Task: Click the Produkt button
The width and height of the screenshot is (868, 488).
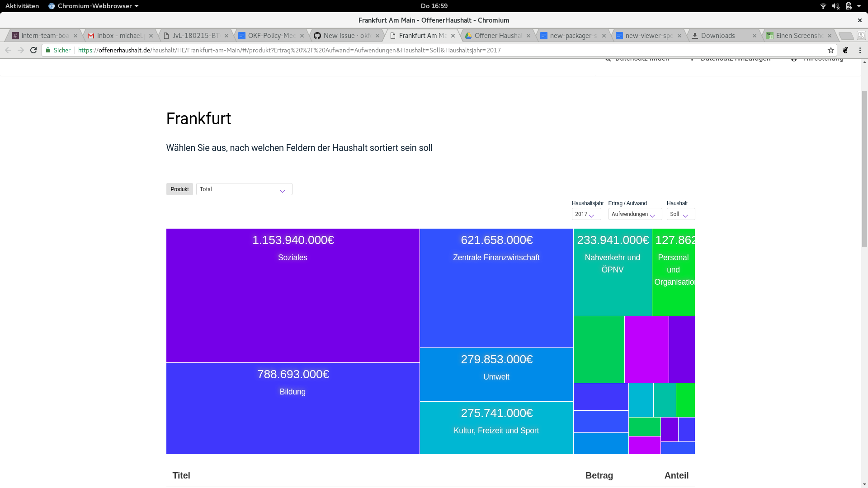Action: 179,189
